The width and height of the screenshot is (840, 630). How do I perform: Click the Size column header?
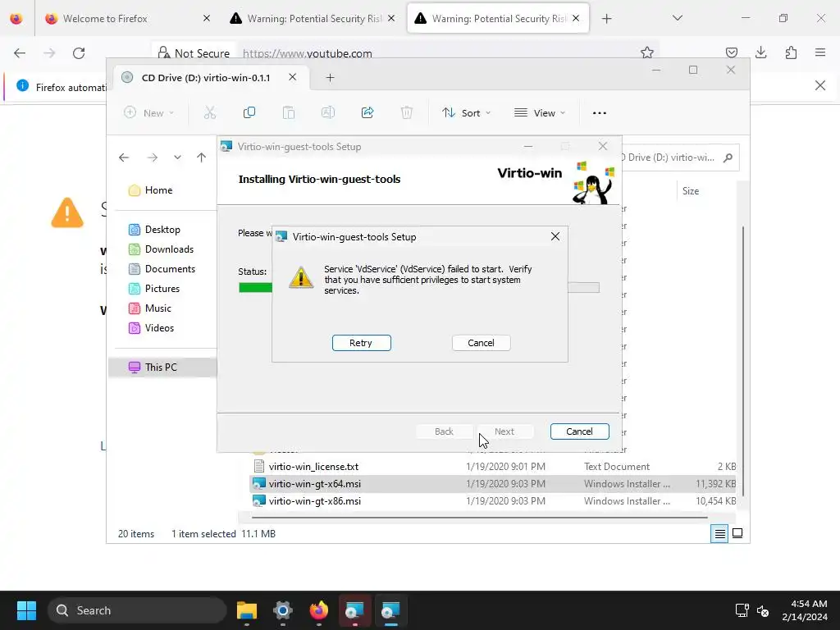[691, 191]
